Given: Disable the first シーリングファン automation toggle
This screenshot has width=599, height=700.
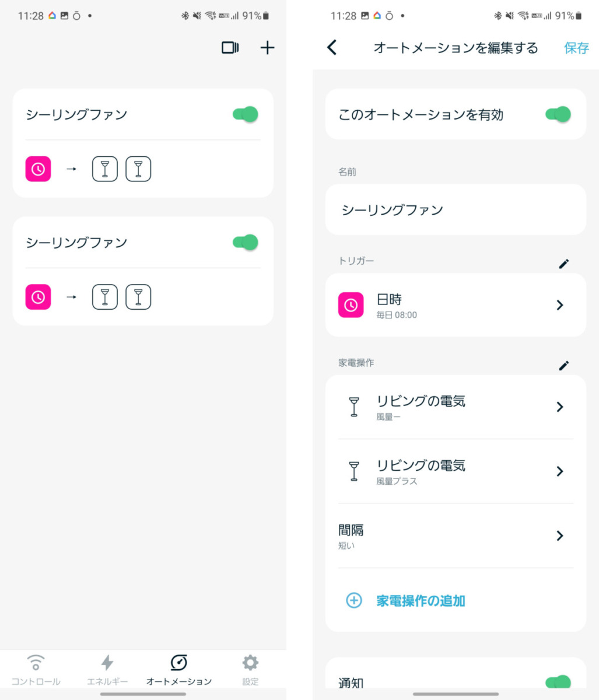Looking at the screenshot, I should (246, 114).
